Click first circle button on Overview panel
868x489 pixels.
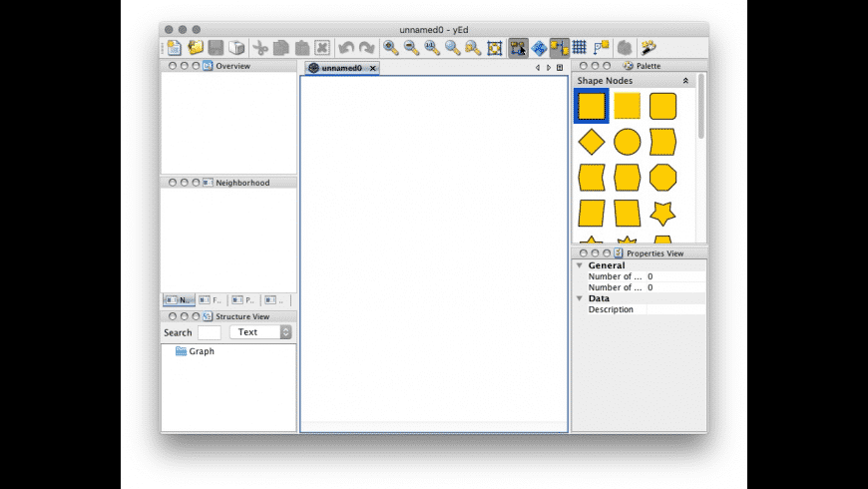point(173,66)
